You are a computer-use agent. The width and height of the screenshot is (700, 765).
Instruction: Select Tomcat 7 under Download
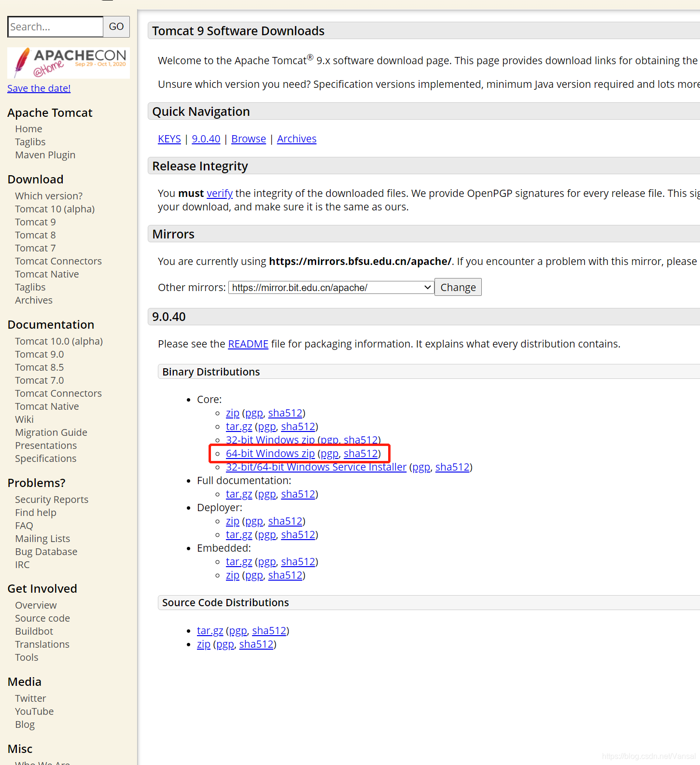click(35, 248)
